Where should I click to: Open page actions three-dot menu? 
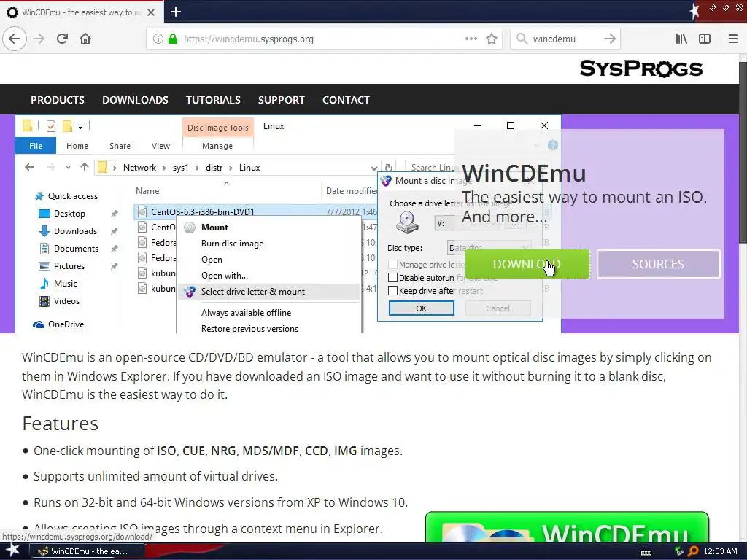pyautogui.click(x=471, y=39)
